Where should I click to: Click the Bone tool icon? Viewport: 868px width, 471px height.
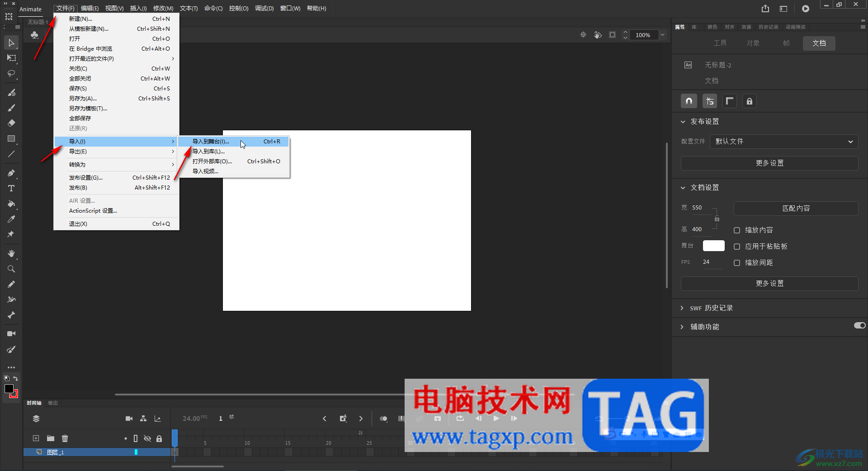click(x=11, y=315)
